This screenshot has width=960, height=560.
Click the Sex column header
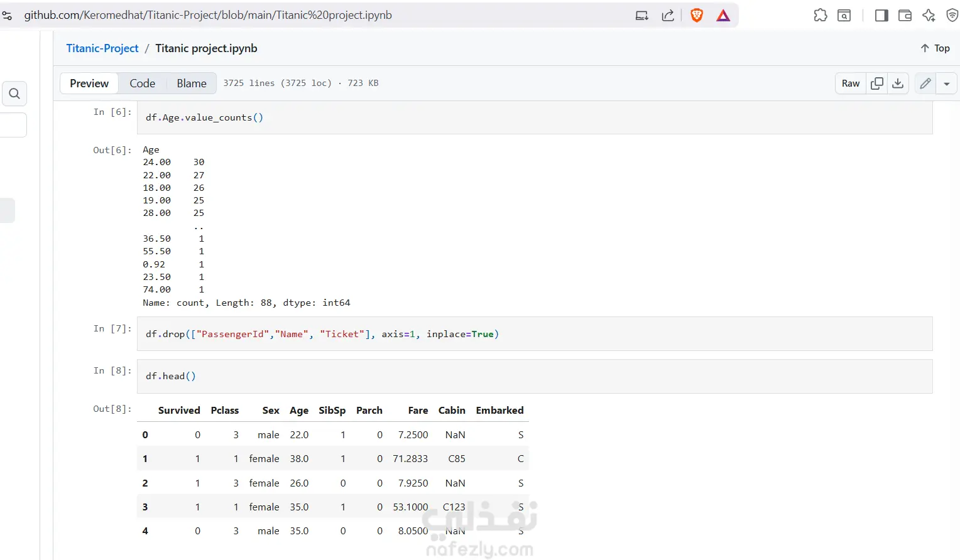coord(271,411)
